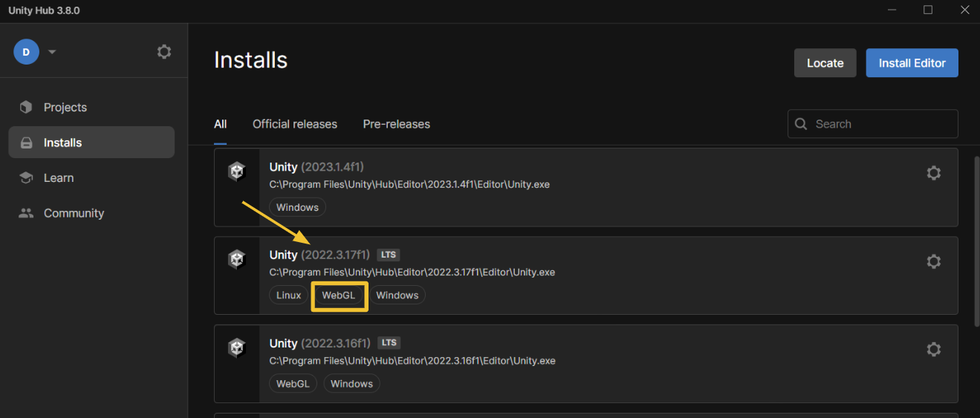Click the account avatar D
This screenshot has height=418, width=980.
click(x=26, y=52)
